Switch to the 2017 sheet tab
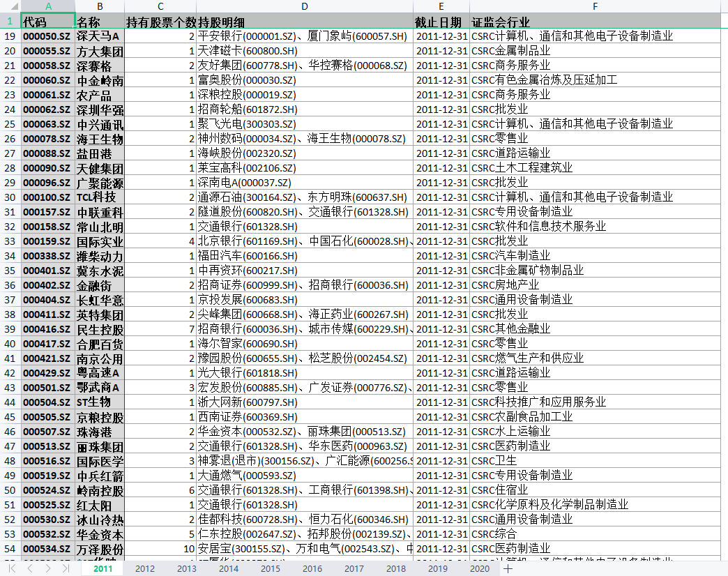Image resolution: width=728 pixels, height=576 pixels. click(x=354, y=568)
